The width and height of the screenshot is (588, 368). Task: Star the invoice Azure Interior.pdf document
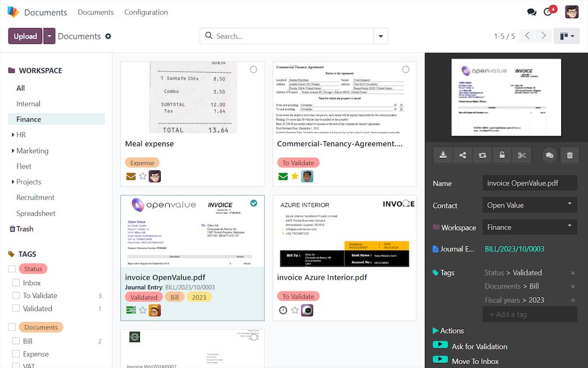(x=295, y=310)
